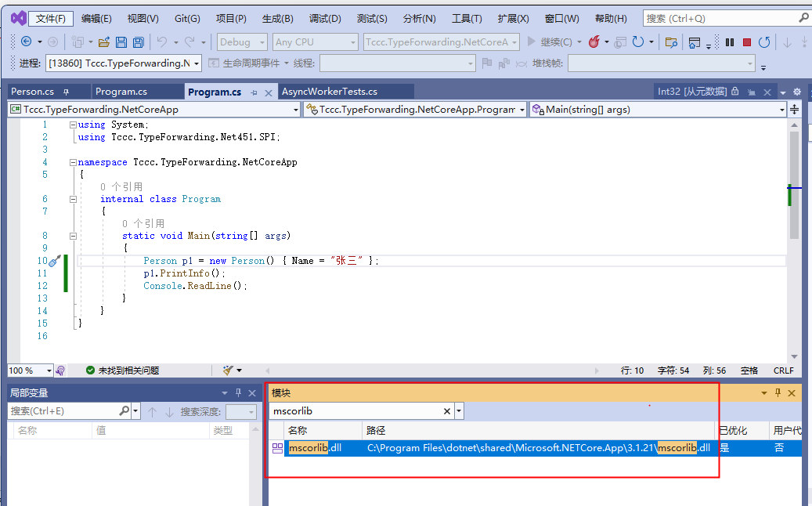
Task: Open the zoom level 100 % dropdown
Action: click(x=49, y=370)
